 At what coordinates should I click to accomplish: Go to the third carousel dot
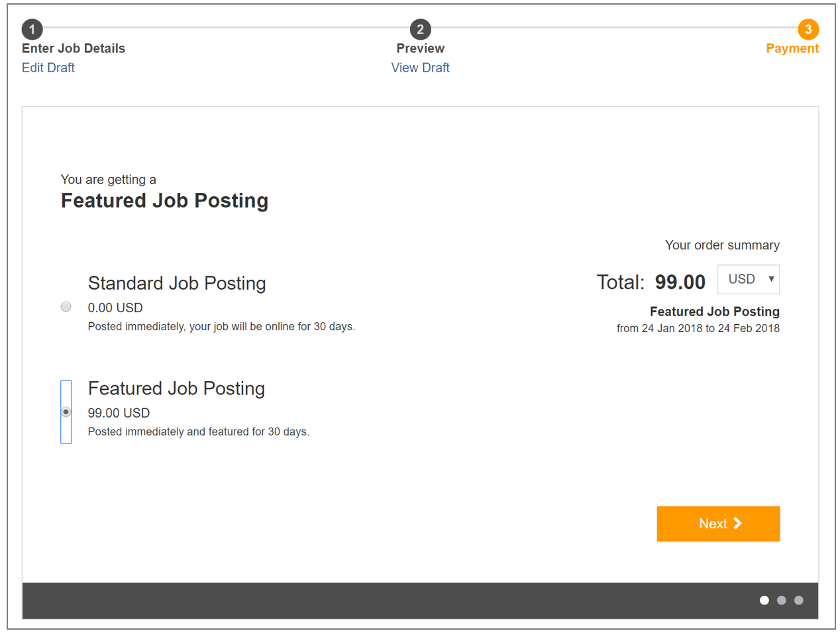[799, 601]
